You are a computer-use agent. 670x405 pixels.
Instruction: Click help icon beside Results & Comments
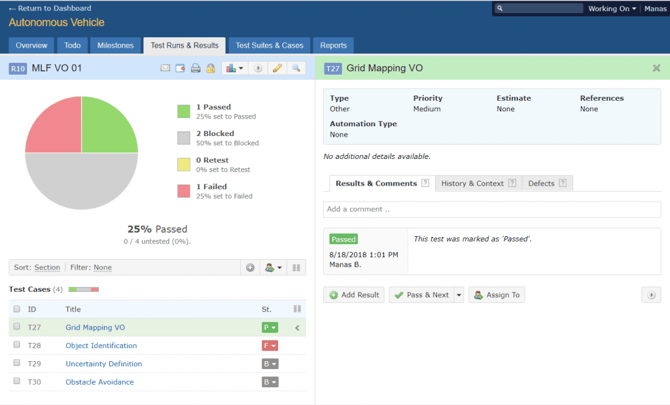pyautogui.click(x=425, y=183)
